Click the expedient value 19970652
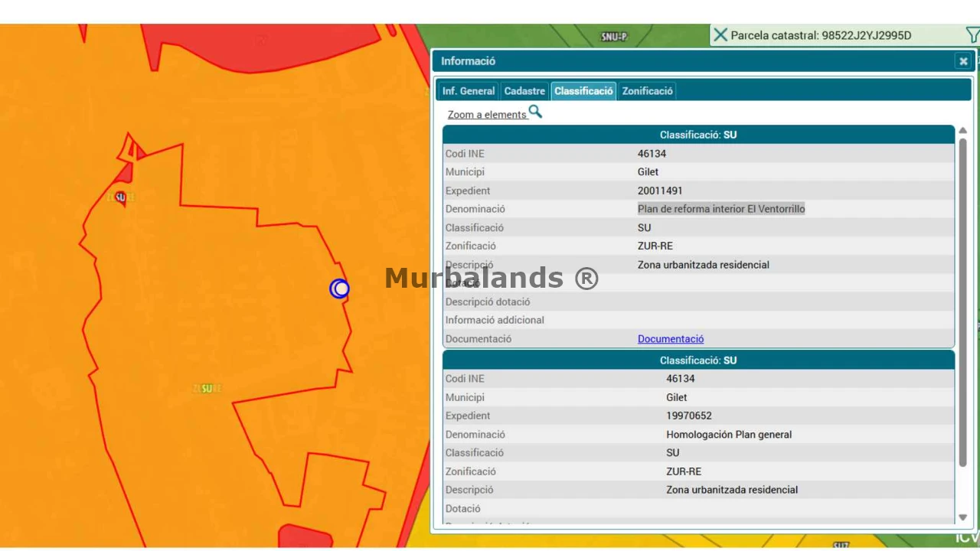This screenshot has width=980, height=551. coord(689,416)
